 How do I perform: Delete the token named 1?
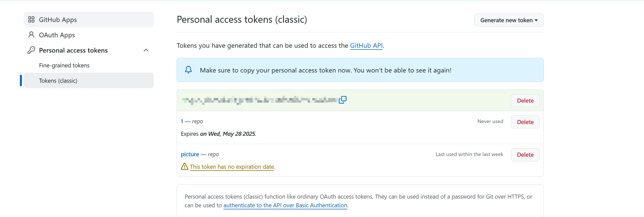[x=525, y=122]
